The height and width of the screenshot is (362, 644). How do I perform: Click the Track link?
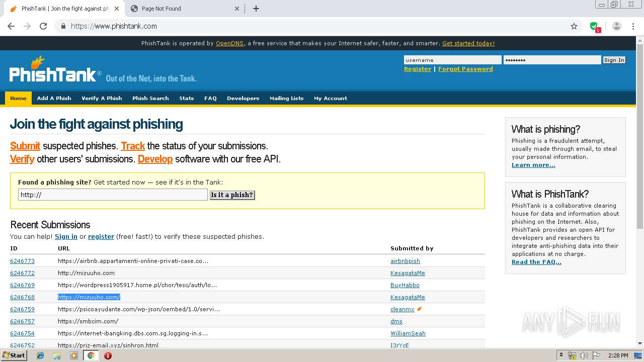coord(133,146)
